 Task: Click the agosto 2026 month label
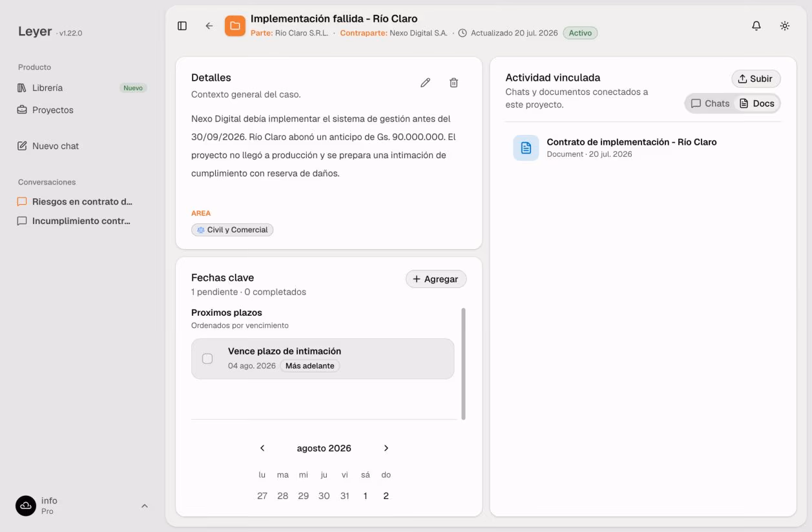324,448
